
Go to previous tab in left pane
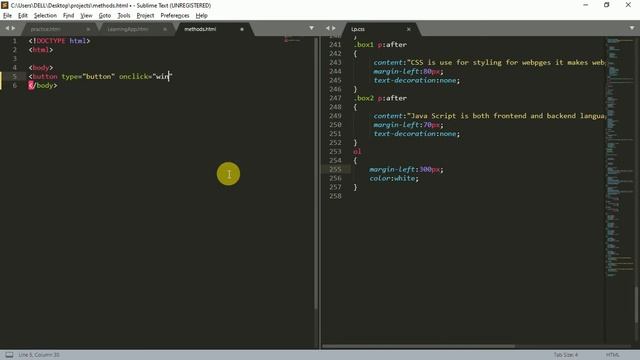pyautogui.click(x=7, y=28)
